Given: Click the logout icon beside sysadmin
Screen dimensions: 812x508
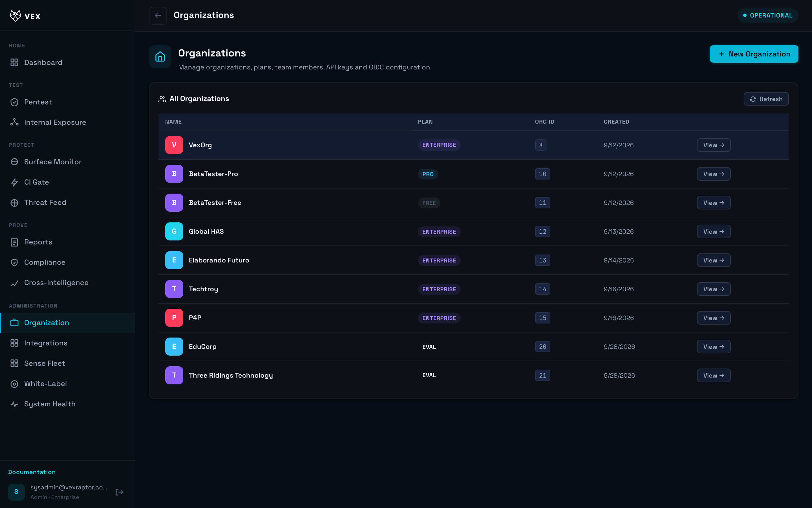Looking at the screenshot, I should (120, 492).
